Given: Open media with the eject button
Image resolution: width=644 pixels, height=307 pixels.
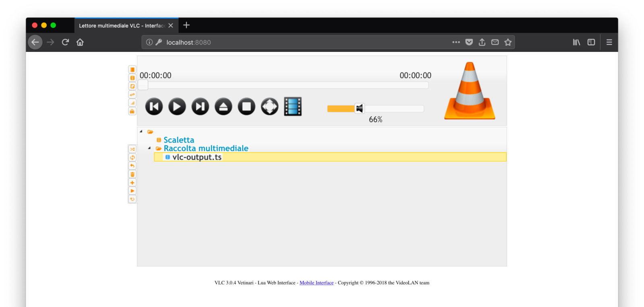Looking at the screenshot, I should click(223, 107).
